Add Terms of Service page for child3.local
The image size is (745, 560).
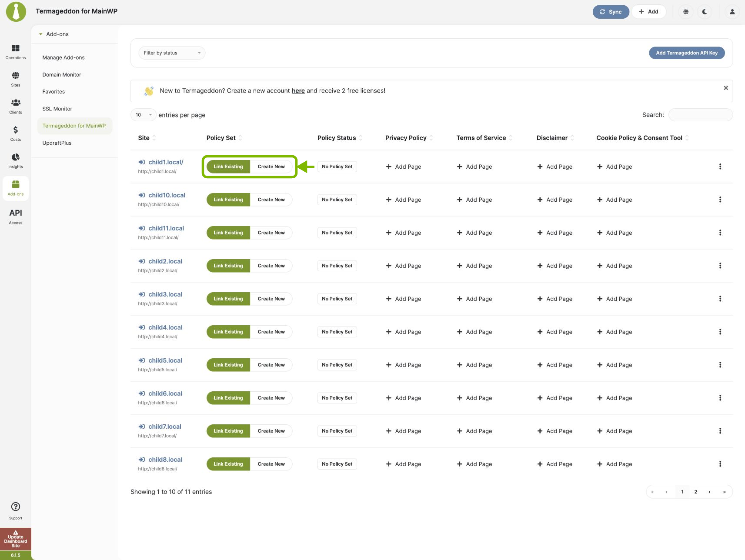[x=474, y=299]
